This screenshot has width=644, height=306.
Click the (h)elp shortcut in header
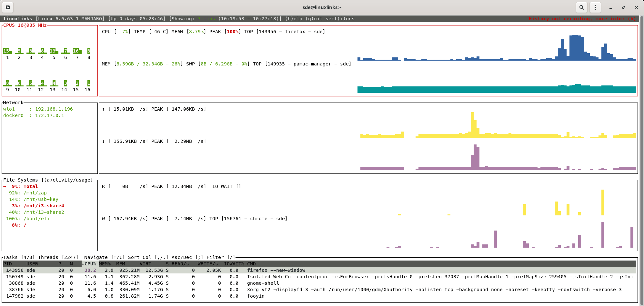pyautogui.click(x=294, y=19)
